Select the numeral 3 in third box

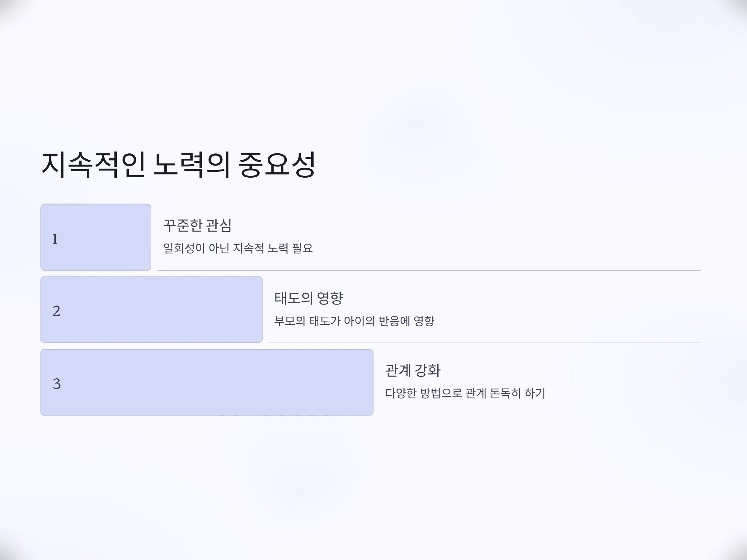56,384
